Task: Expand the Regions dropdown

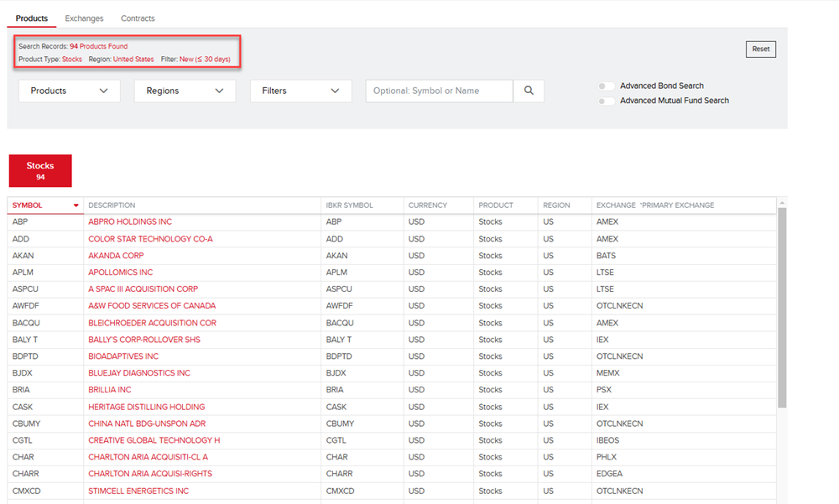Action: pyautogui.click(x=185, y=91)
